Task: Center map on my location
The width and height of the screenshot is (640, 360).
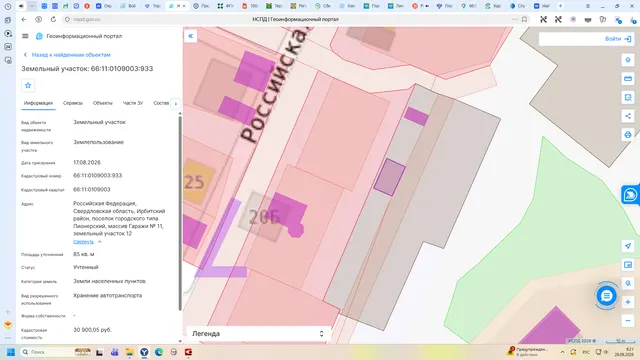Action: click(628, 246)
